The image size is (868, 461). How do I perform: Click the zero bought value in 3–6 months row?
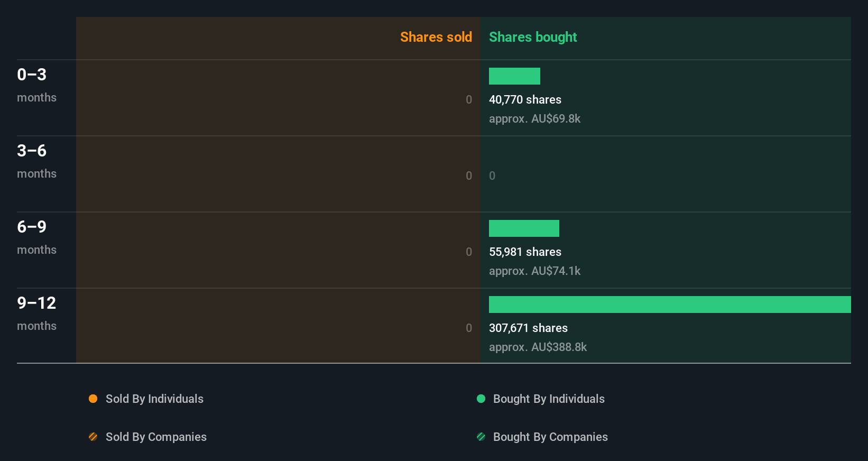click(x=492, y=176)
